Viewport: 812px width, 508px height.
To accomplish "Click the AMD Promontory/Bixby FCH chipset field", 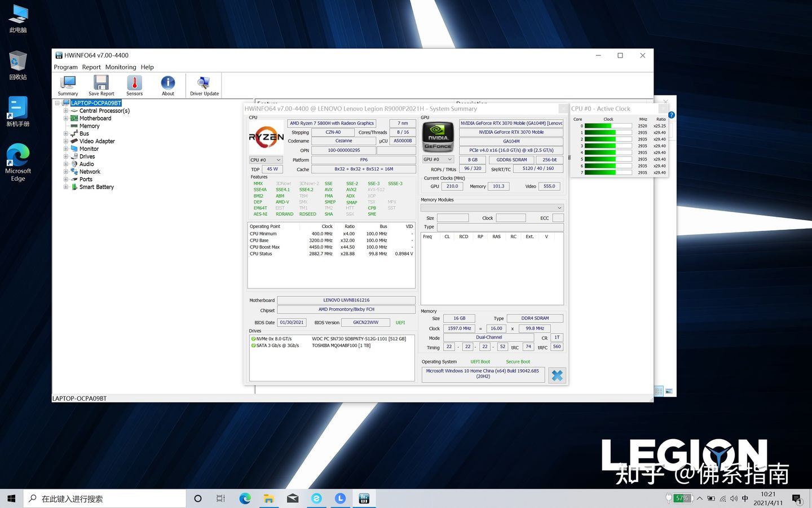I will click(x=346, y=309).
